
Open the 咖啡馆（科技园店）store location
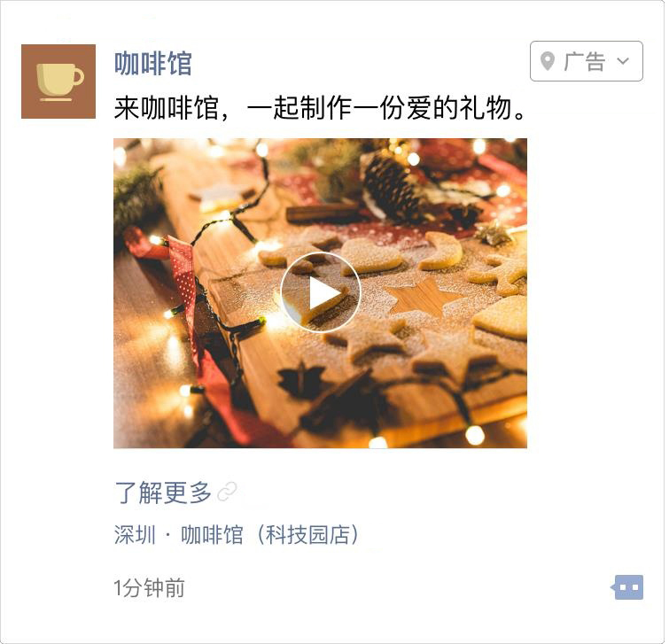(x=270, y=535)
